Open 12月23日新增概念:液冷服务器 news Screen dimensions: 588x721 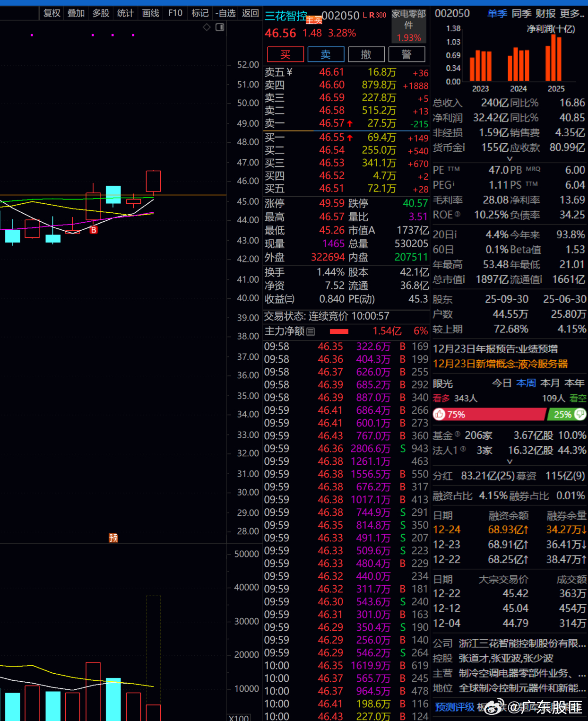[501, 364]
